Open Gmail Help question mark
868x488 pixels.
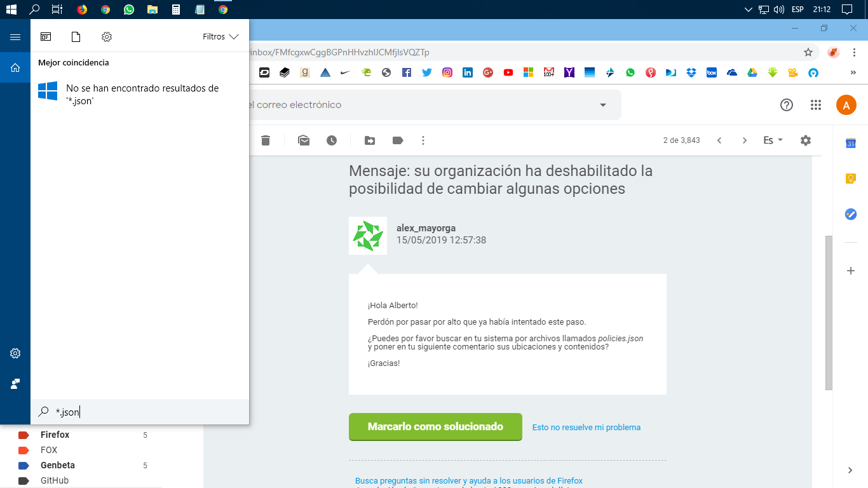pos(787,105)
